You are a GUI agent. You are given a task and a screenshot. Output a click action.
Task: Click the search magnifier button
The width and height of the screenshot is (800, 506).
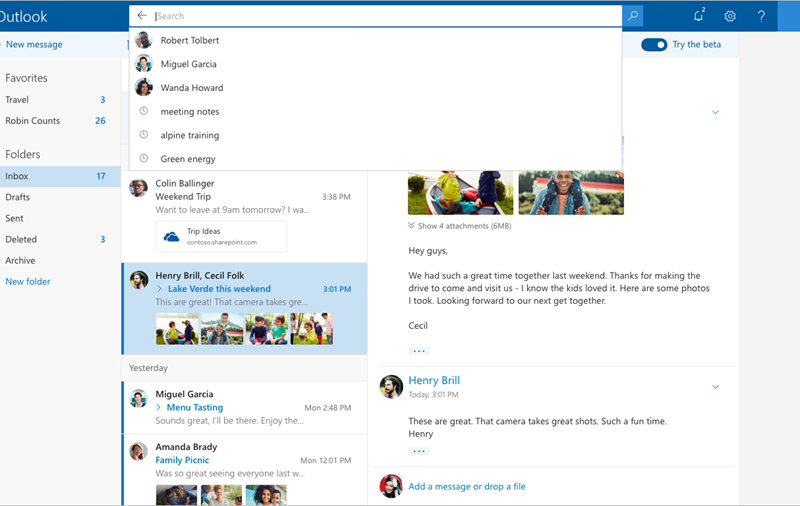click(x=632, y=16)
